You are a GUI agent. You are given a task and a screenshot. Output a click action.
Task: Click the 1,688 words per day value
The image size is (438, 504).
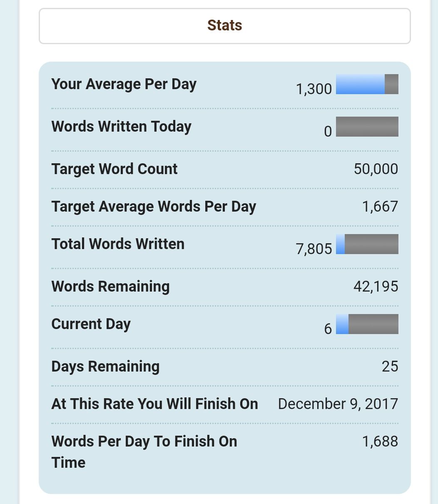(x=380, y=442)
